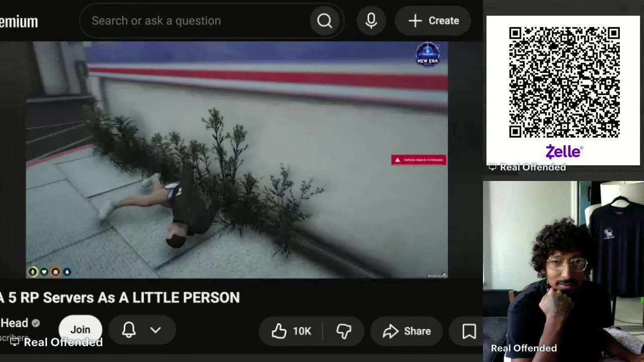
Task: Click the gameplay video player
Action: tap(237, 160)
